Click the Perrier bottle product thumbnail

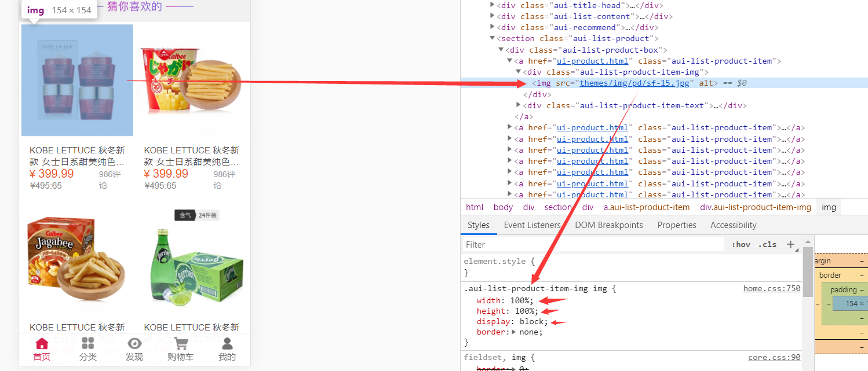192,258
